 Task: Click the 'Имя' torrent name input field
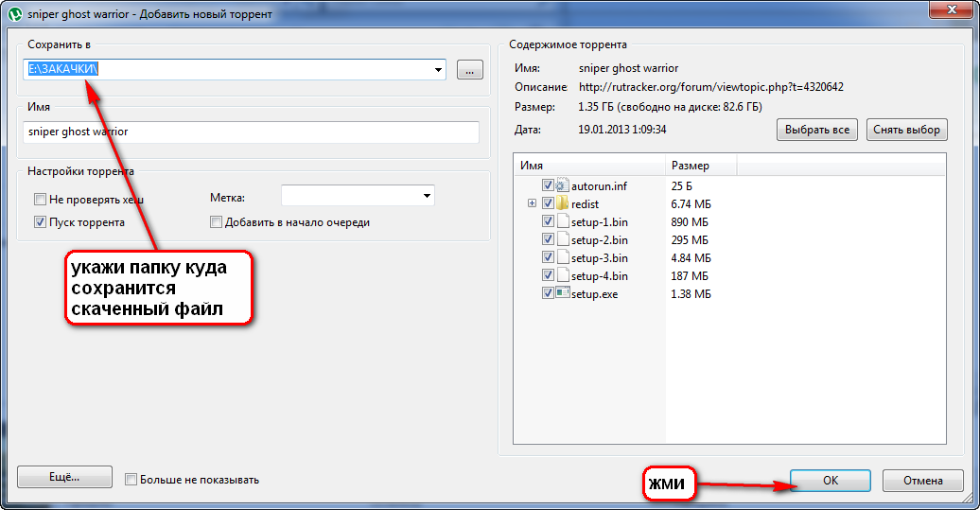[x=252, y=132]
